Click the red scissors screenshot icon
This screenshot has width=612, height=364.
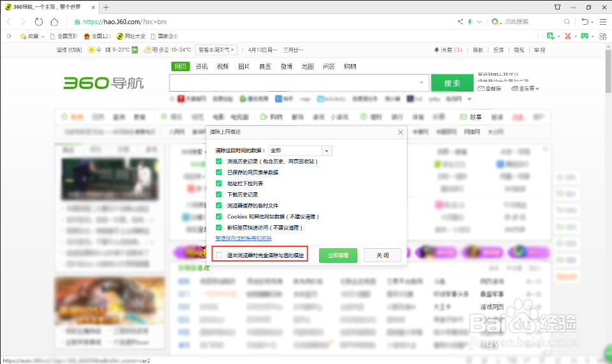click(568, 36)
